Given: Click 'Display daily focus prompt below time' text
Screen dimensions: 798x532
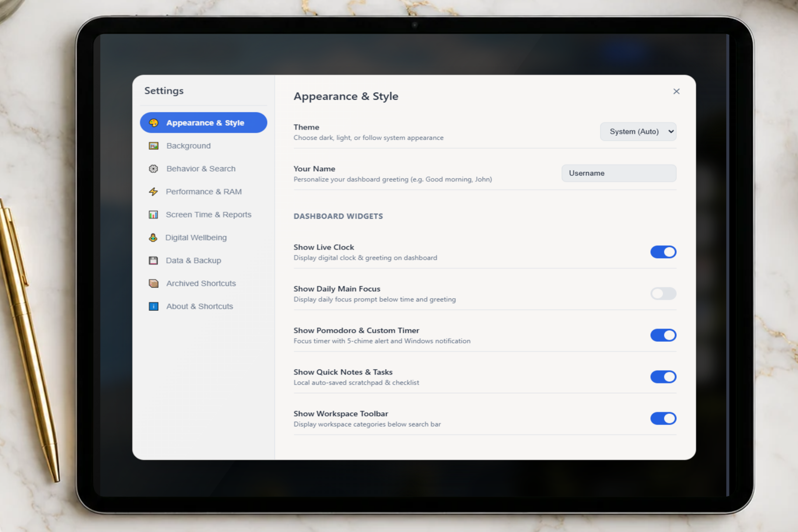Looking at the screenshot, I should coord(374,299).
